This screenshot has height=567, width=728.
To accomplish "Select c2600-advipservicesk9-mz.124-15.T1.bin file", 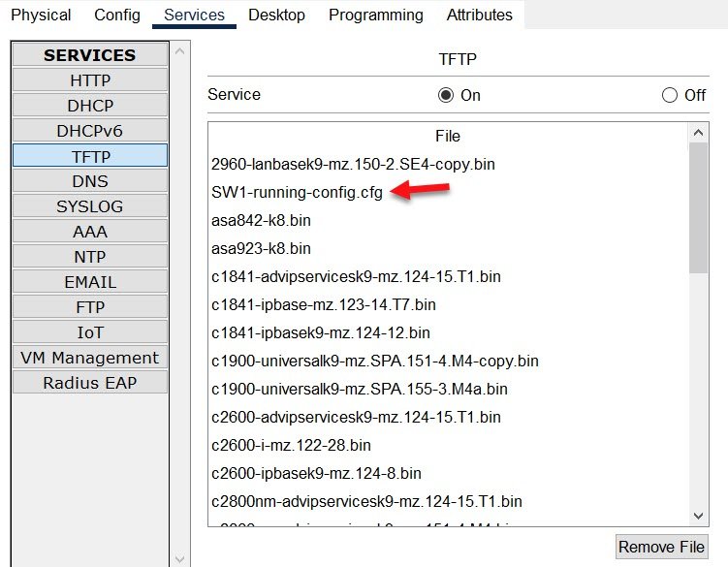I will [356, 417].
